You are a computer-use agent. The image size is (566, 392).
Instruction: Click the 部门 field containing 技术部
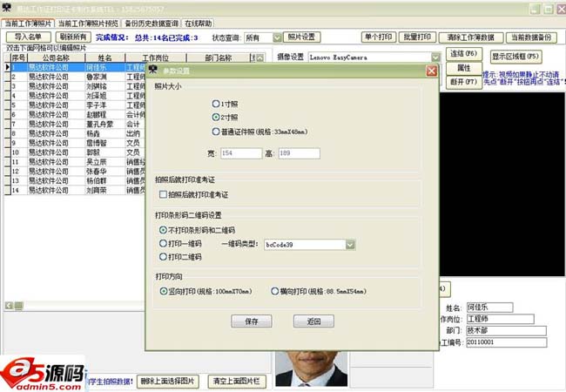point(506,330)
